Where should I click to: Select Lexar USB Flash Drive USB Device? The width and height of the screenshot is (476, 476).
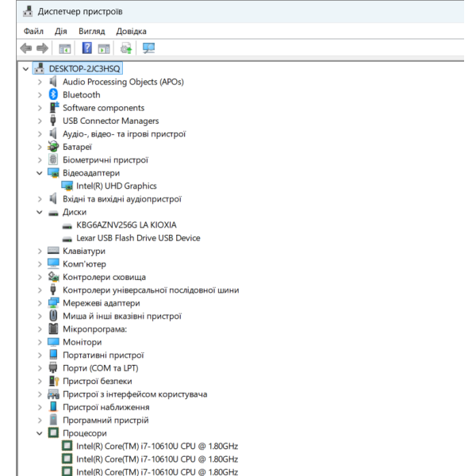138,238
